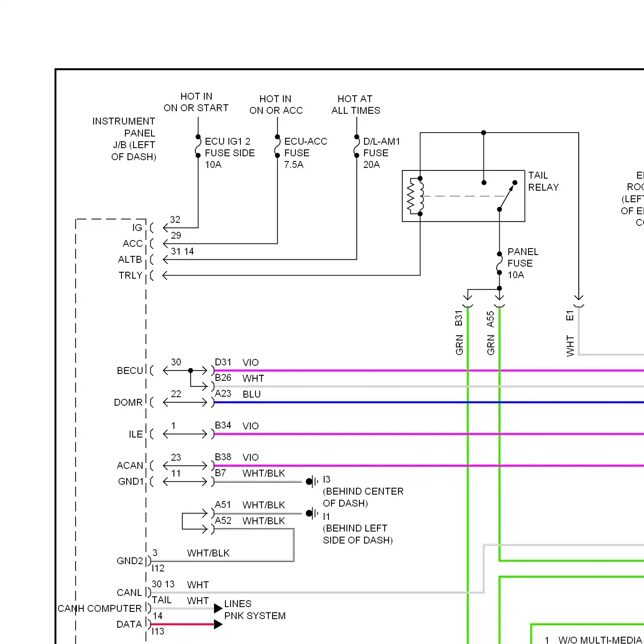Select pin number 29 at ACC
The image size is (644, 644).
click(x=176, y=235)
